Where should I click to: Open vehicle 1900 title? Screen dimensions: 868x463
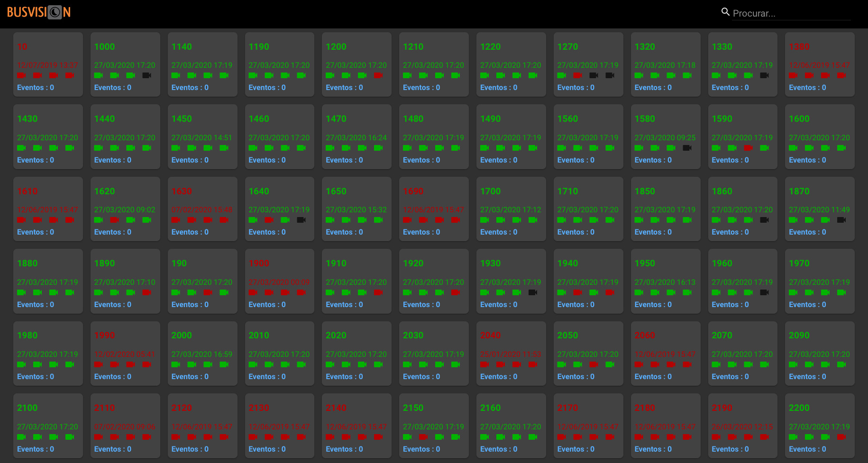259,263
